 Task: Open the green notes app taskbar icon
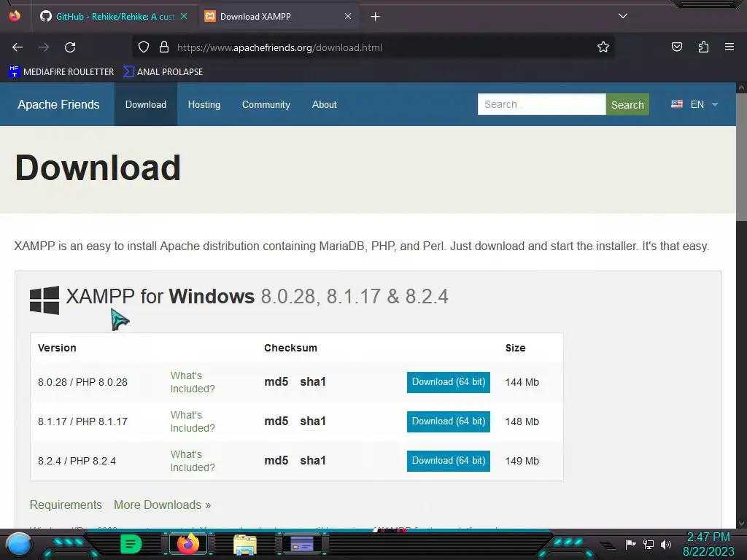[131, 544]
